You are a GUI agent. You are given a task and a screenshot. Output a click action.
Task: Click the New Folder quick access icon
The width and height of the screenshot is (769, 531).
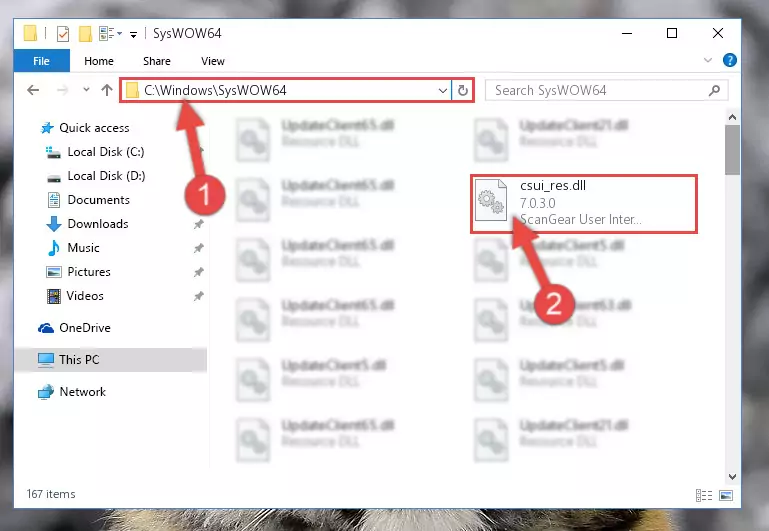85,34
